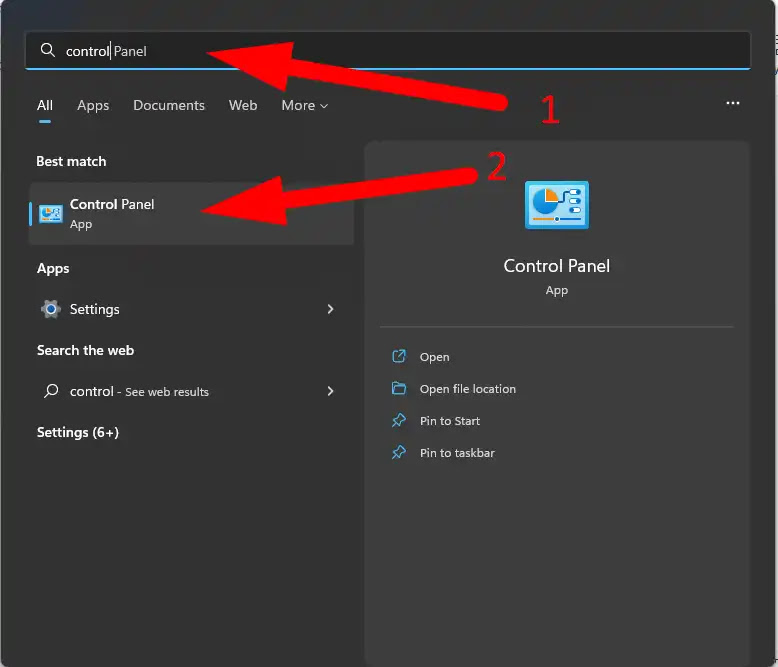Click the Control Panel title in preview pane
778x667 pixels.
pos(557,266)
